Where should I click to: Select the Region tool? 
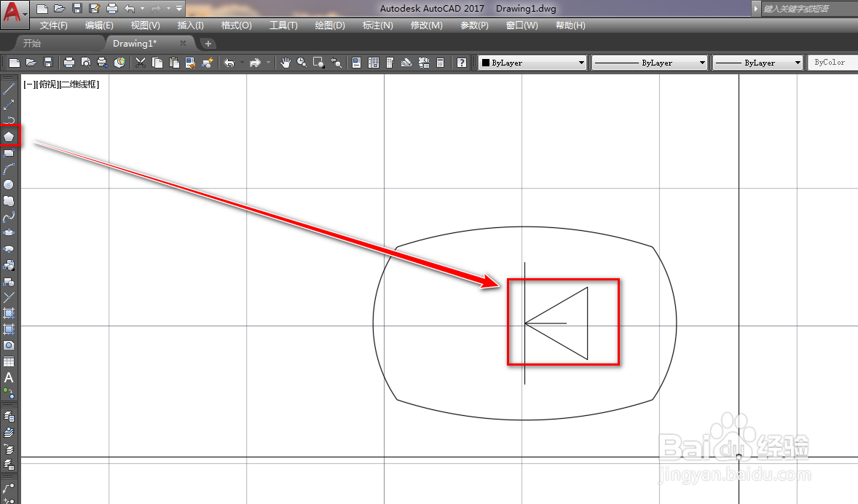pyautogui.click(x=9, y=345)
